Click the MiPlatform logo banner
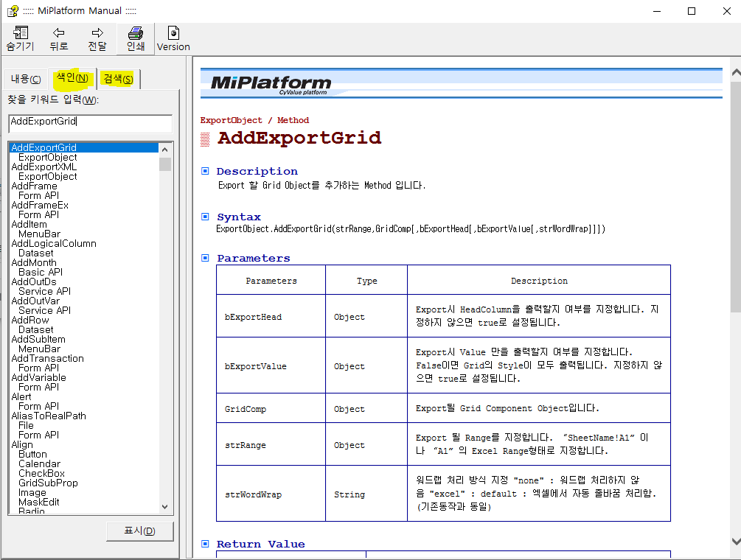Image resolution: width=741 pixels, height=560 pixels. (x=462, y=83)
